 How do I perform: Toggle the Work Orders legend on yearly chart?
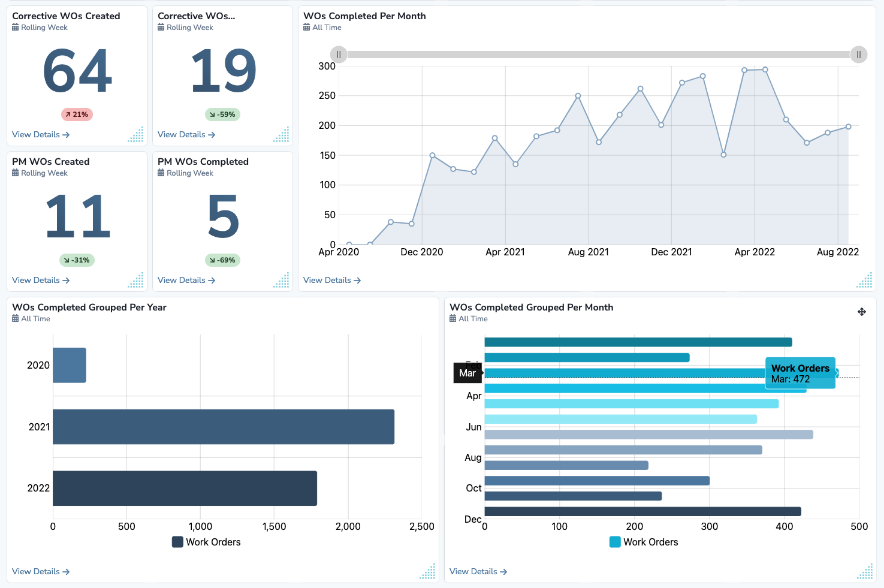pyautogui.click(x=201, y=540)
